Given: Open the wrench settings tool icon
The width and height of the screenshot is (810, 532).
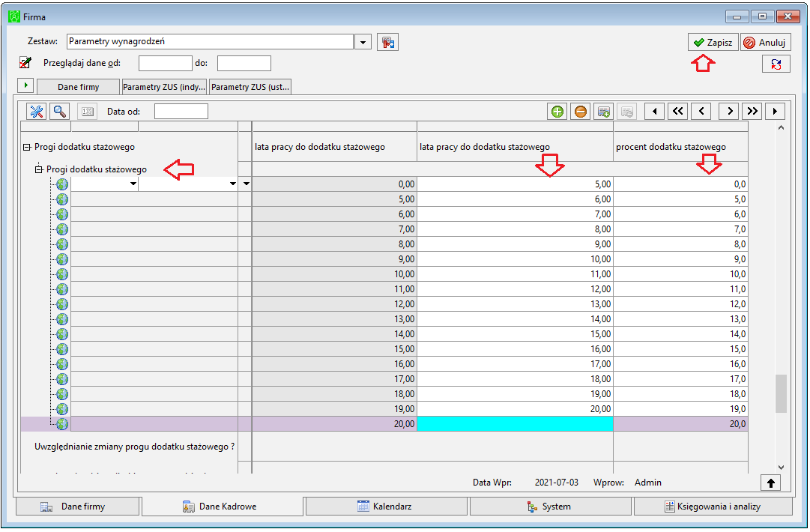Looking at the screenshot, I should pyautogui.click(x=37, y=112).
